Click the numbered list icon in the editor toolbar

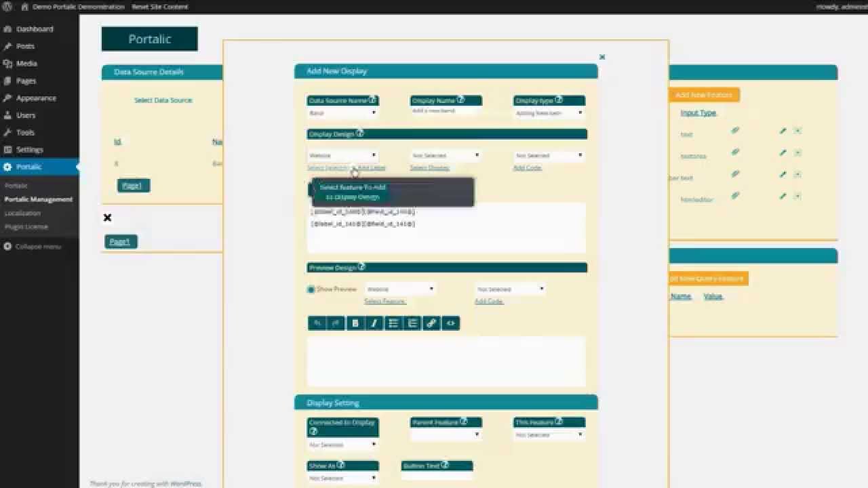[412, 323]
